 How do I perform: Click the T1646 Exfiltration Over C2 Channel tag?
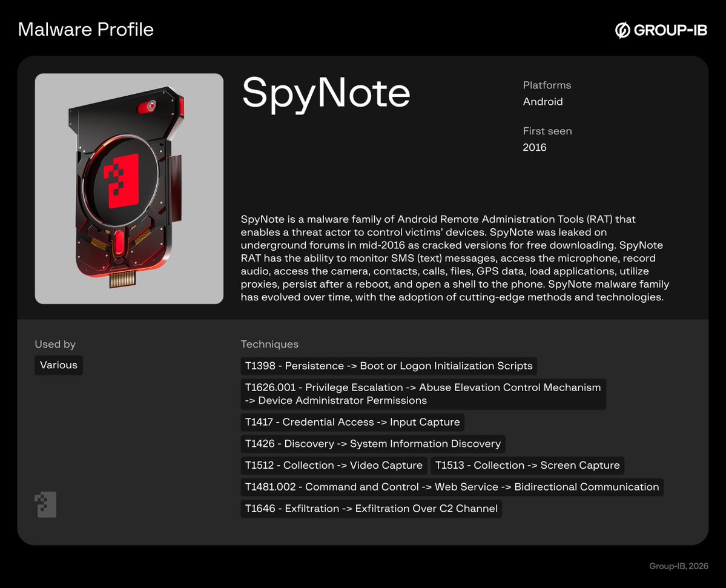371,508
